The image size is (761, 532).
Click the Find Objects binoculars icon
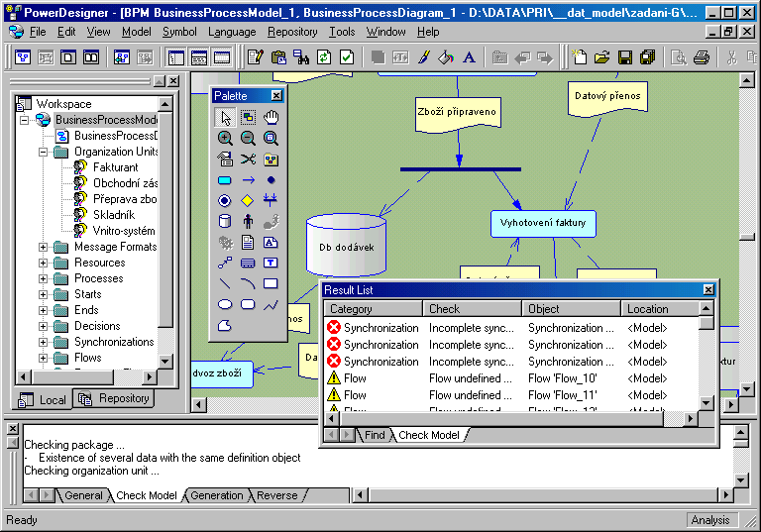click(301, 57)
